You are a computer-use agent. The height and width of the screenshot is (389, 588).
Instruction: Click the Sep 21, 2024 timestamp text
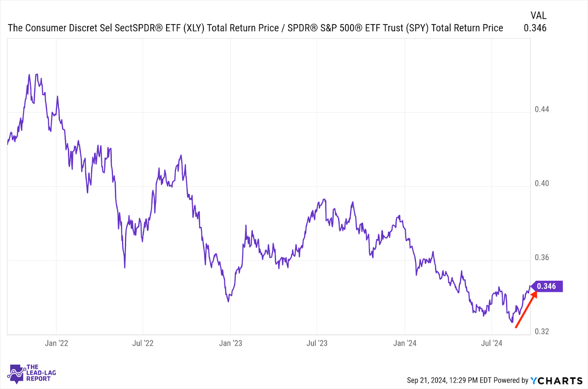449,381
